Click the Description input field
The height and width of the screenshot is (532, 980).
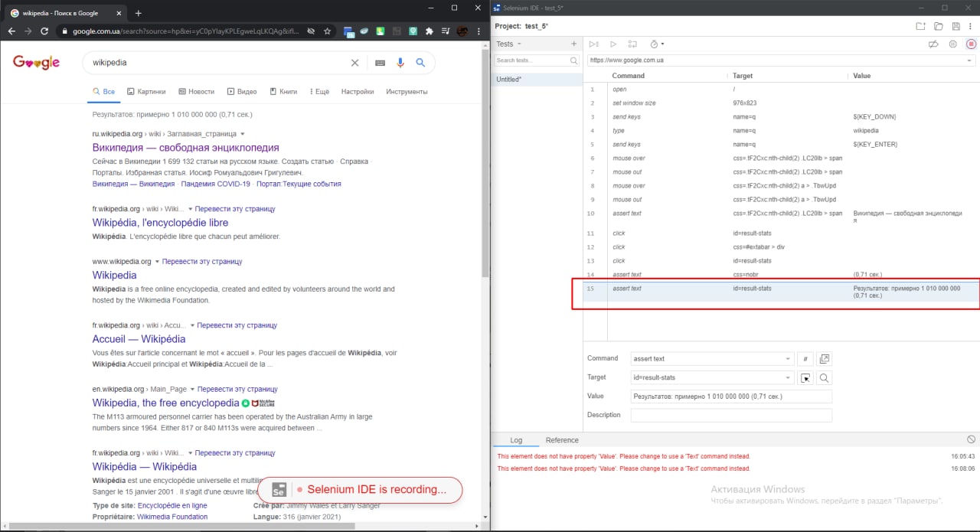point(731,415)
